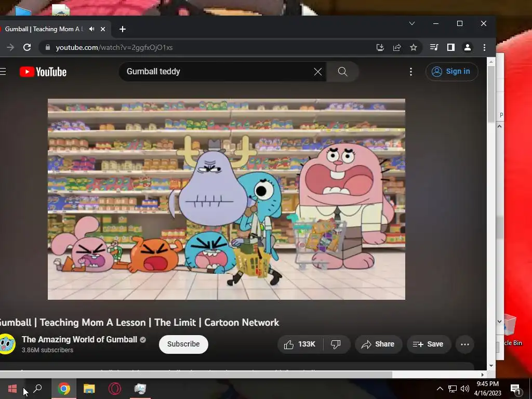Click the network tray icon
The width and height of the screenshot is (532, 399).
pos(453,389)
